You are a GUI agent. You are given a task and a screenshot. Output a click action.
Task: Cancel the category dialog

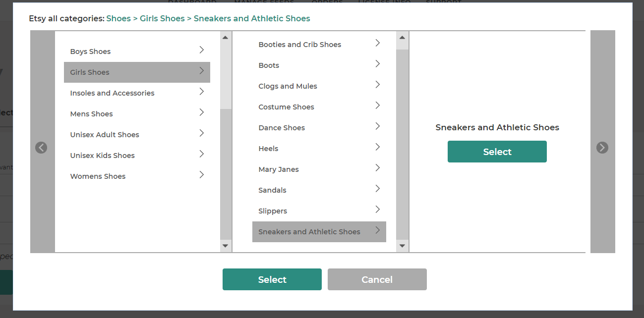pos(377,279)
